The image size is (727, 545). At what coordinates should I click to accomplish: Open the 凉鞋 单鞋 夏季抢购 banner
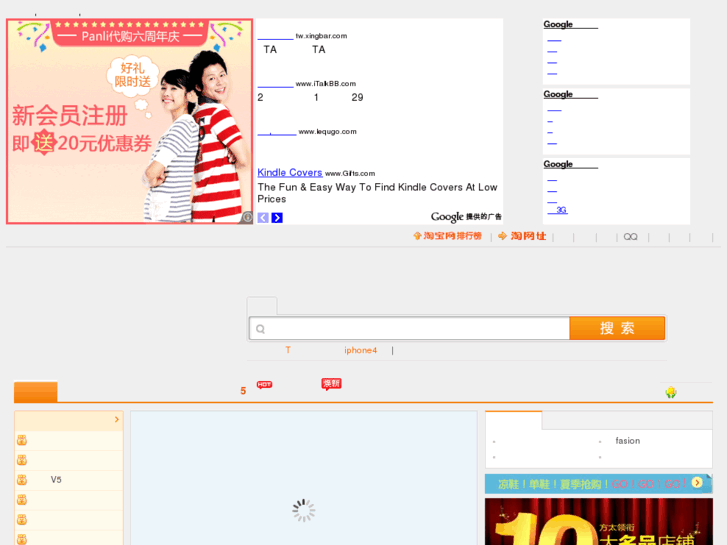(x=598, y=484)
